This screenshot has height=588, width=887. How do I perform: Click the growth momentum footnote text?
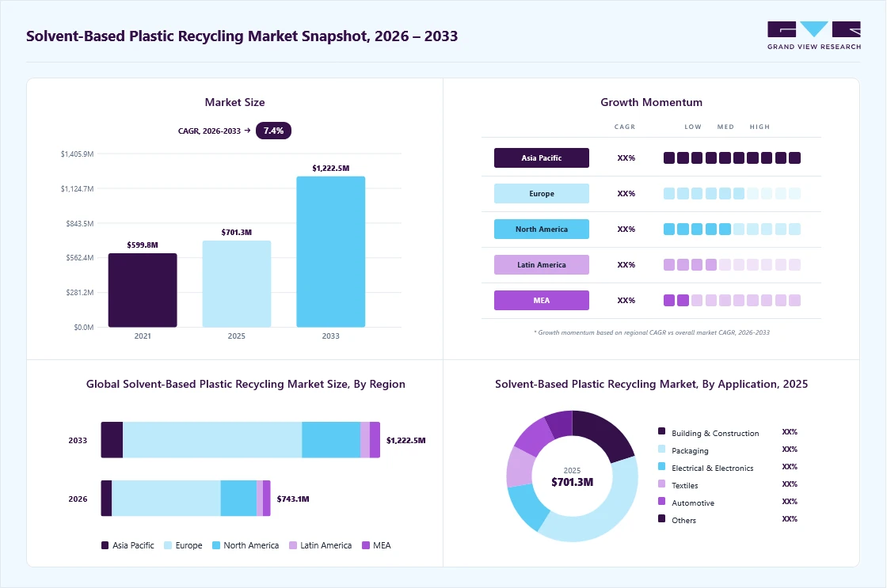[652, 332]
